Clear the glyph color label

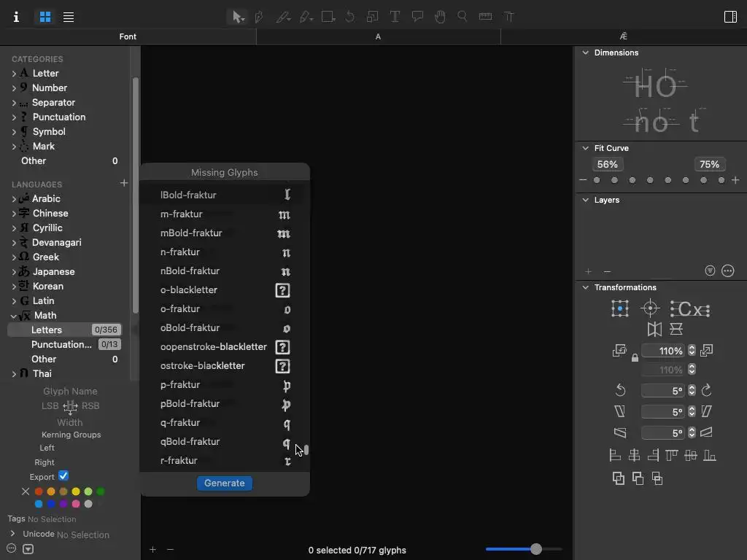[26, 491]
